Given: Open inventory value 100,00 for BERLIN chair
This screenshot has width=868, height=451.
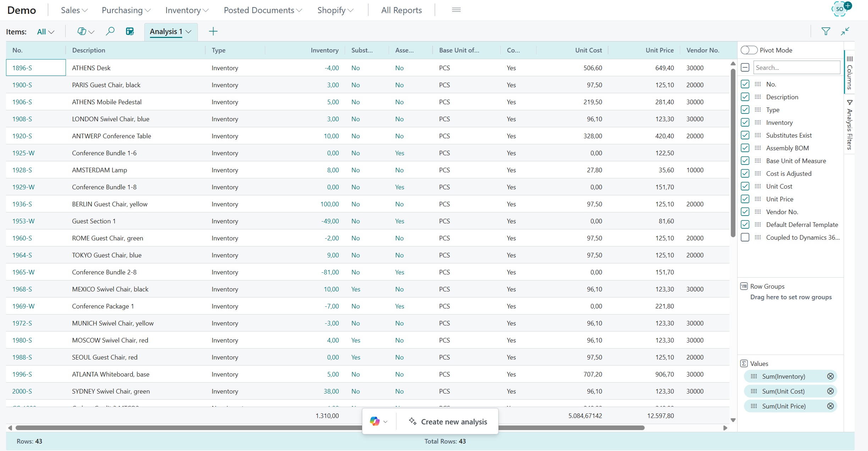Looking at the screenshot, I should click(x=329, y=204).
